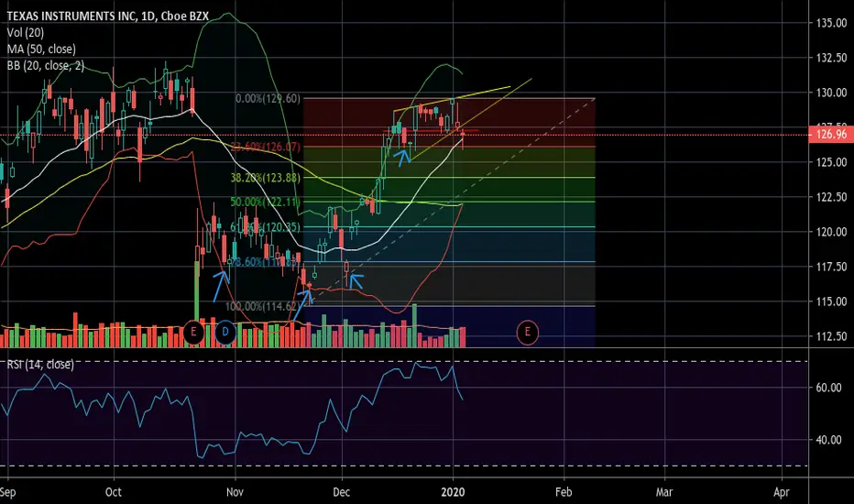
Task: Click the 2020 label on time axis
Action: (x=454, y=492)
